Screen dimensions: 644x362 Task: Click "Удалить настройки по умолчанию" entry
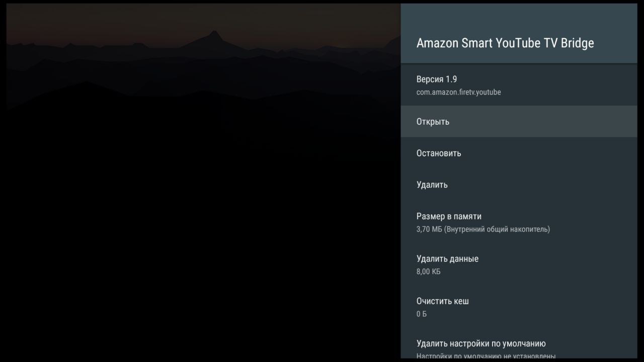480,344
